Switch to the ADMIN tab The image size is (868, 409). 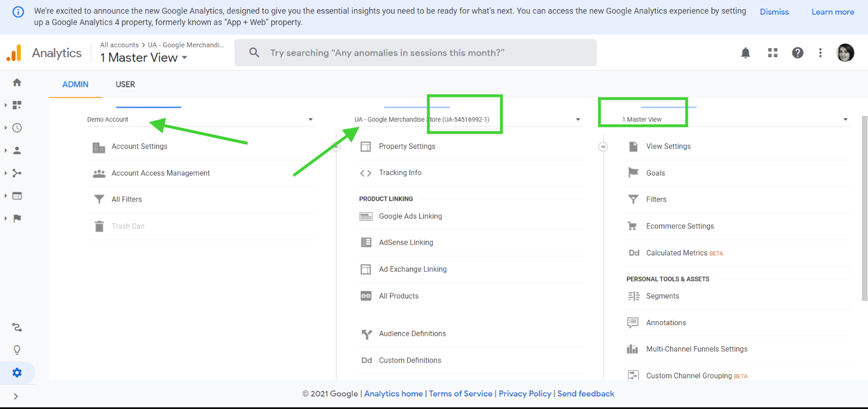tap(75, 84)
